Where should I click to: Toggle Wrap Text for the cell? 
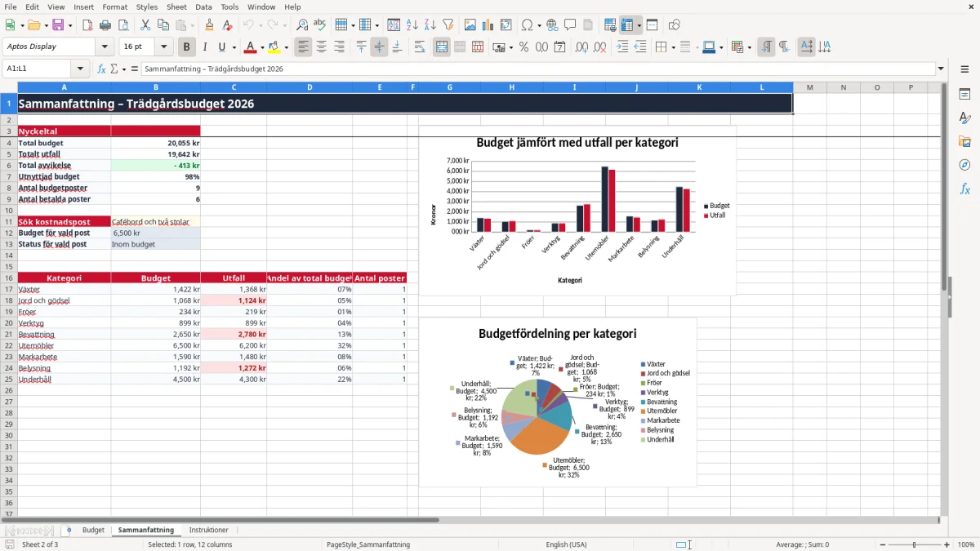click(x=420, y=47)
